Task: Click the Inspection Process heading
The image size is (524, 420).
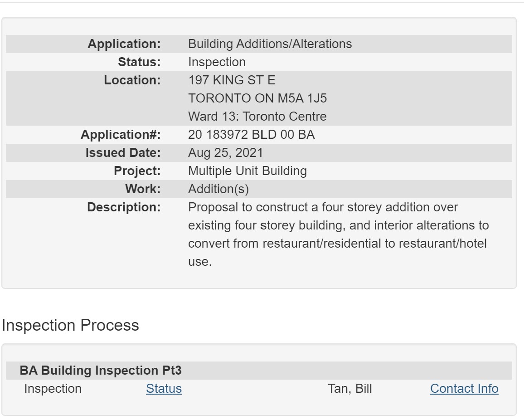Action: pyautogui.click(x=70, y=325)
